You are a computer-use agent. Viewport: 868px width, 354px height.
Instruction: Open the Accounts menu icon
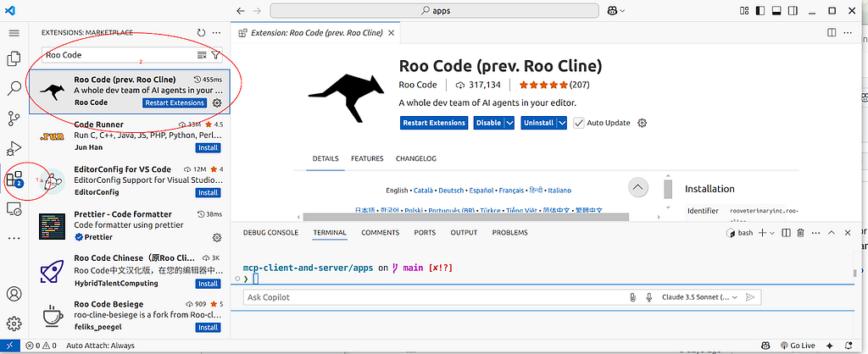tap(14, 294)
